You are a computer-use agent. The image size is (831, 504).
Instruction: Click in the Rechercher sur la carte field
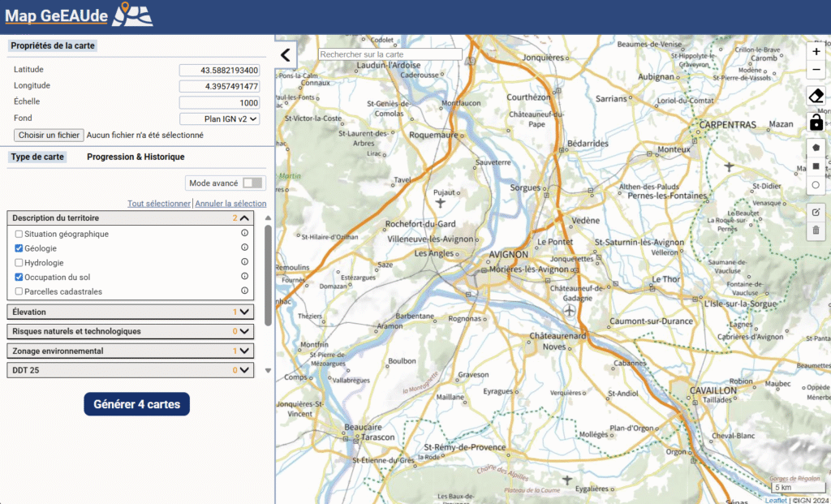pos(390,54)
